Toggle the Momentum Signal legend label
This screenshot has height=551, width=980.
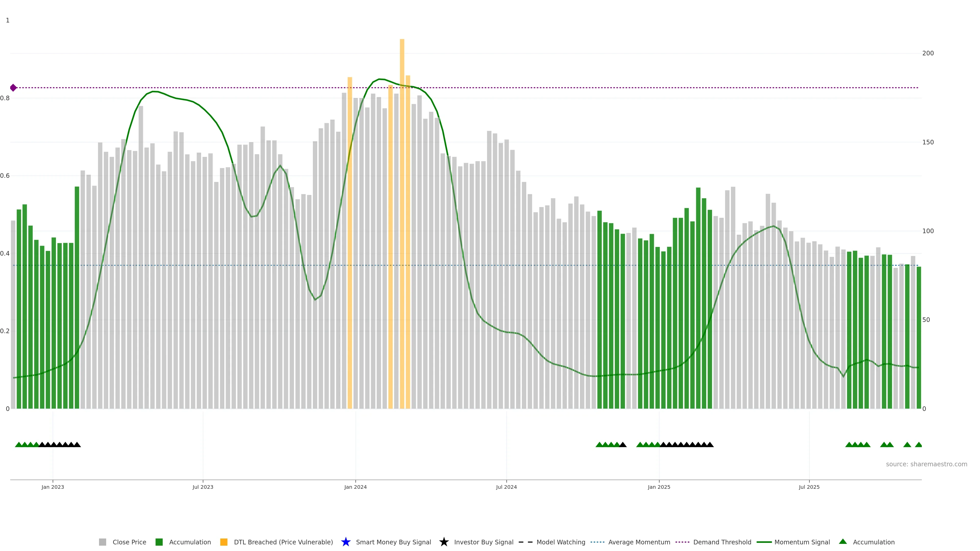click(x=802, y=542)
